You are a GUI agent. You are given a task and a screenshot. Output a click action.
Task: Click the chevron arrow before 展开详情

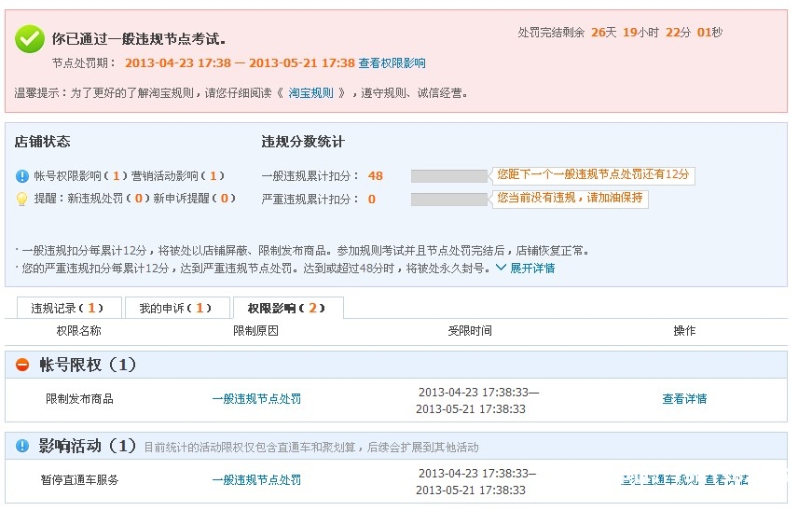coord(501,269)
